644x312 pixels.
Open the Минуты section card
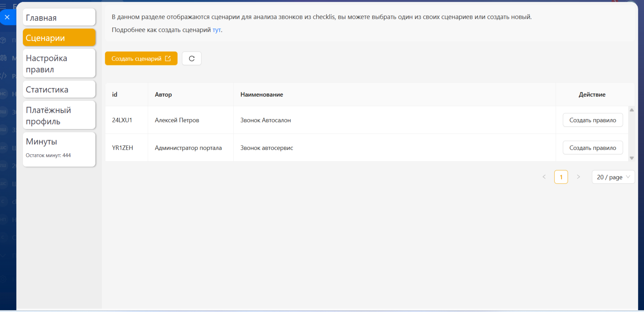coord(59,149)
